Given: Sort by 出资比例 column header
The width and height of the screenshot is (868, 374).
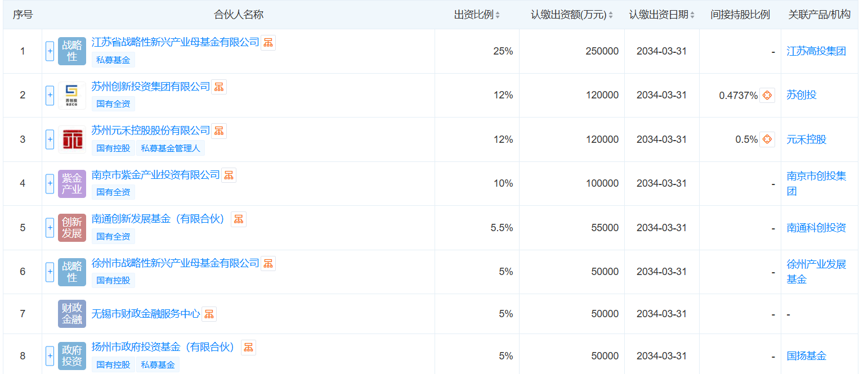Looking at the screenshot, I should [477, 15].
